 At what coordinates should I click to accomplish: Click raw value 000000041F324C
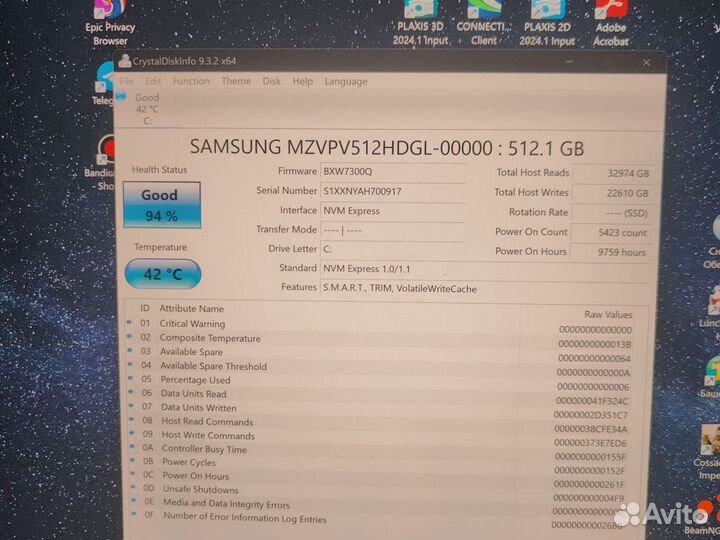pos(592,401)
